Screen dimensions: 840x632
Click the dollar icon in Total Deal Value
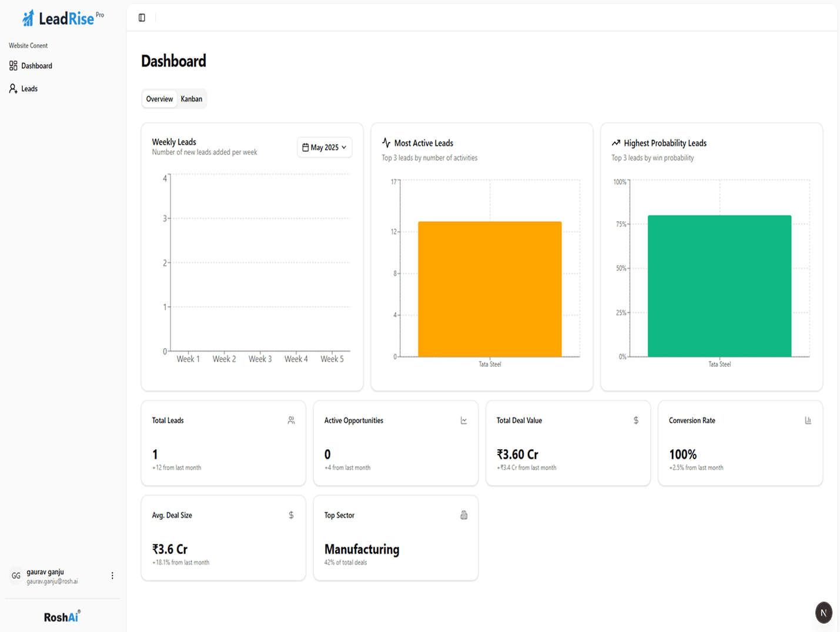[x=635, y=420]
